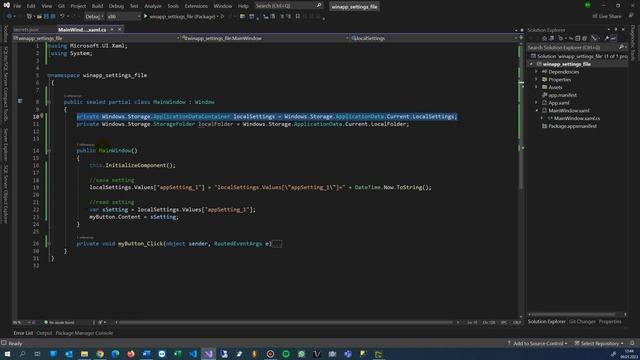
Task: Open the File menu
Action: (x=17, y=6)
